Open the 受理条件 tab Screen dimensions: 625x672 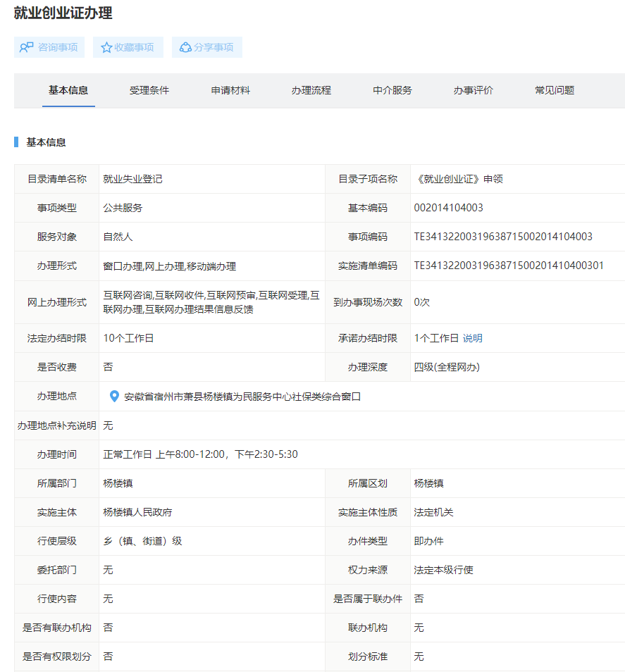click(149, 90)
